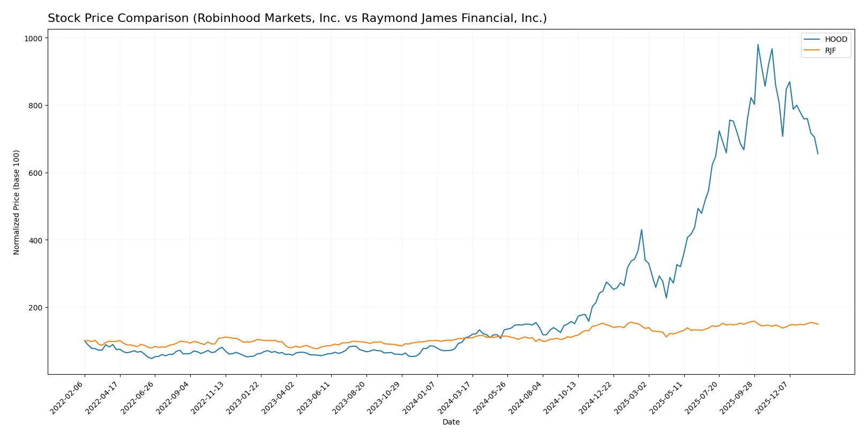Click the 'Date' x-axis label
Image resolution: width=868 pixels, height=439 pixels.
click(x=451, y=422)
